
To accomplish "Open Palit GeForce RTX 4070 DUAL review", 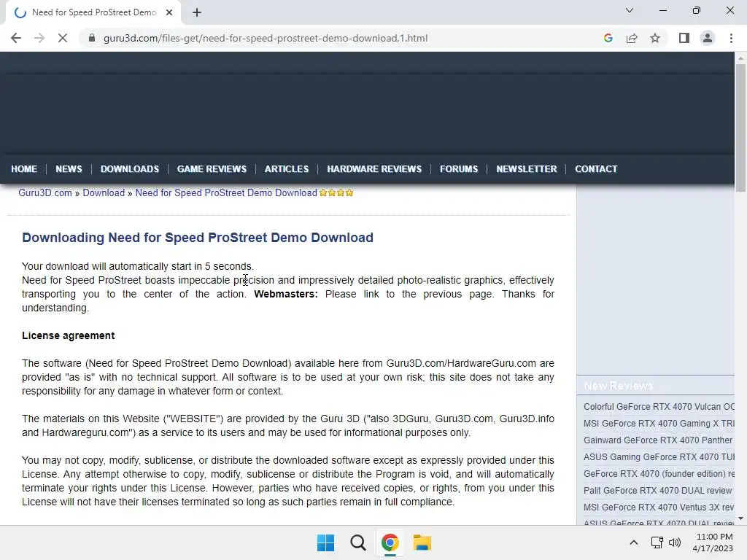I will click(658, 491).
